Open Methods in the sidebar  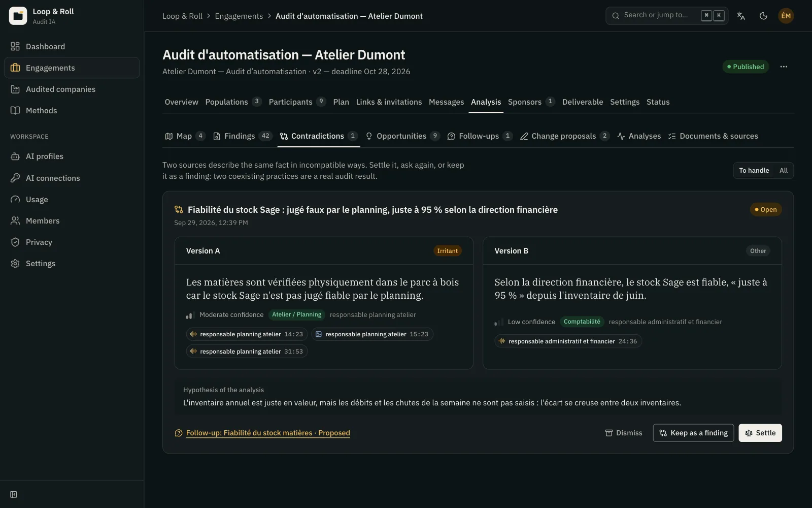pos(72,111)
